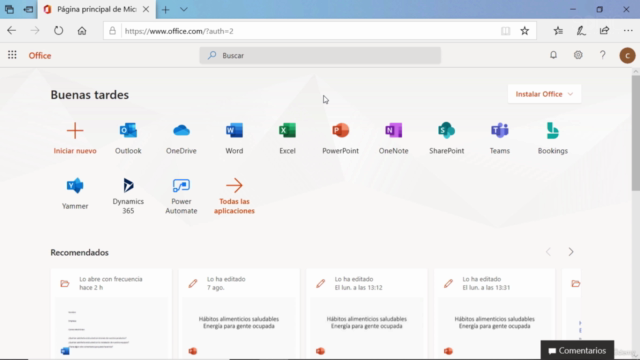Set these tabs aside
Image resolution: width=640 pixels, height=360 pixels.
(x=28, y=9)
